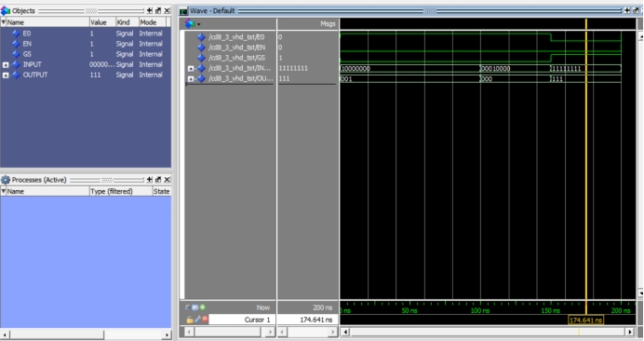Screen dimensions: 644x341
Task: Expand the INPUT signal in Objects
Action: (6, 64)
